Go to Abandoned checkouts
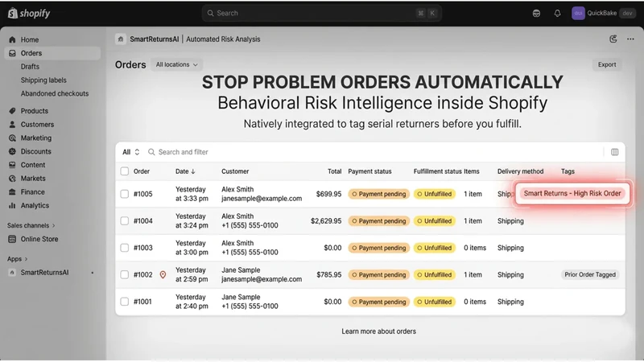644x362 pixels. coord(55,93)
